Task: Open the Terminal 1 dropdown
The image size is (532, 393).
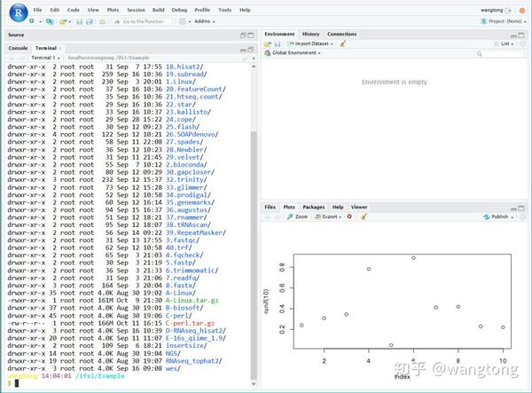Action: pos(45,58)
